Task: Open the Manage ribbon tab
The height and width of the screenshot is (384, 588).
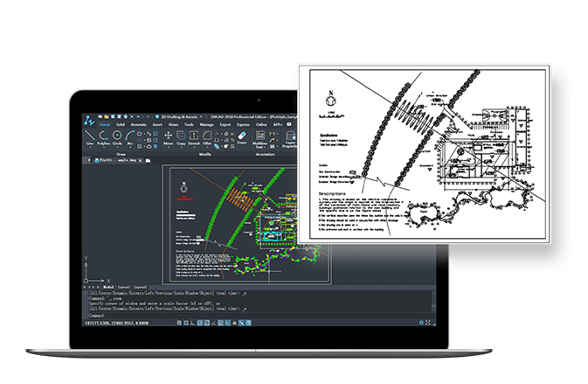Action: pyautogui.click(x=206, y=125)
